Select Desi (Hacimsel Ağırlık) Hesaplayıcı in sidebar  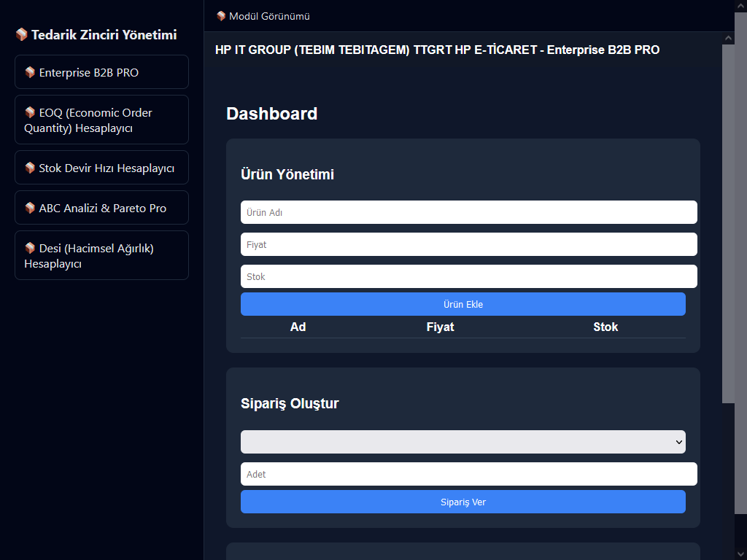(101, 255)
